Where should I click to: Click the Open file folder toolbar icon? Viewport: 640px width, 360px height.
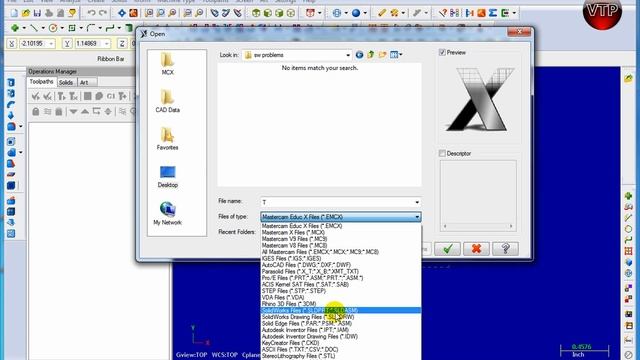point(26,13)
